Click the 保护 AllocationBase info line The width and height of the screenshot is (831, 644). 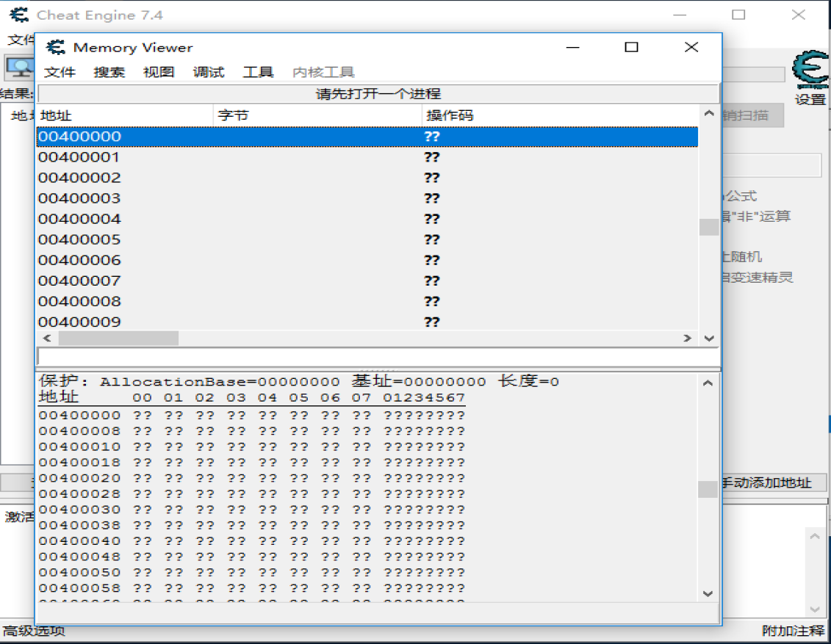click(299, 381)
